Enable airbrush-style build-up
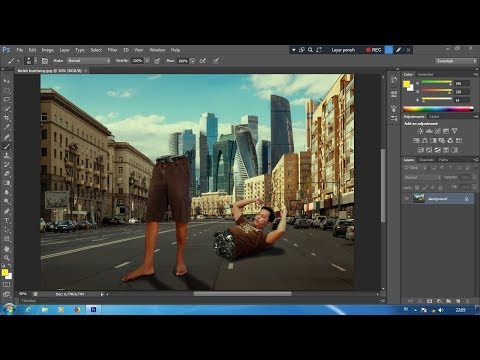The width and height of the screenshot is (480, 360). point(202,61)
